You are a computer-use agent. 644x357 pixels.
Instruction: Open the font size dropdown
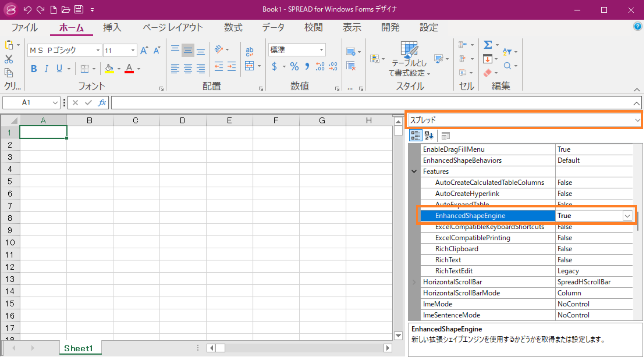pyautogui.click(x=133, y=50)
